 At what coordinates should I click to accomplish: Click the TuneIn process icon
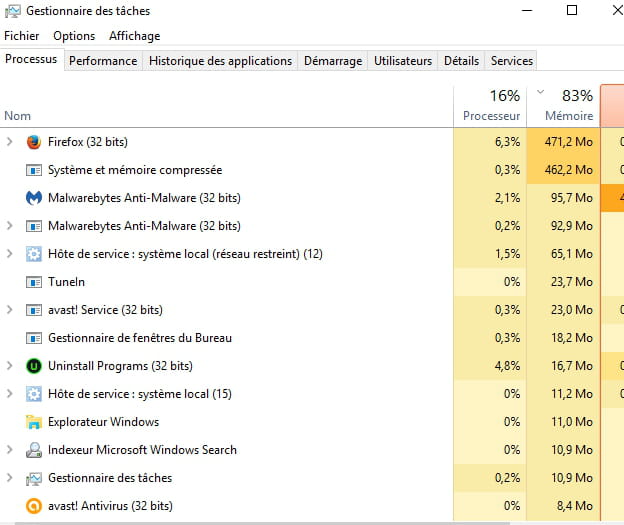(34, 282)
